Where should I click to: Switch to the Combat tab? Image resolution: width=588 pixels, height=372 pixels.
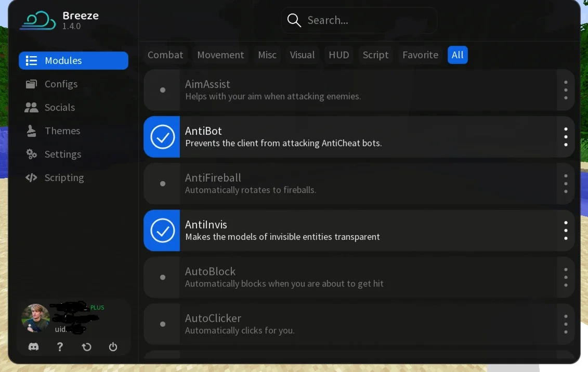coord(165,55)
